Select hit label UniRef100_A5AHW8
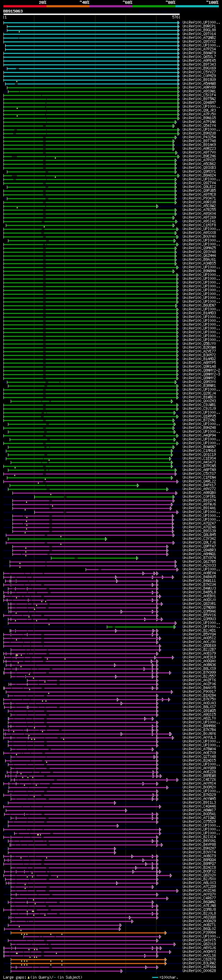This screenshot has height=980, width=222. coord(199,83)
